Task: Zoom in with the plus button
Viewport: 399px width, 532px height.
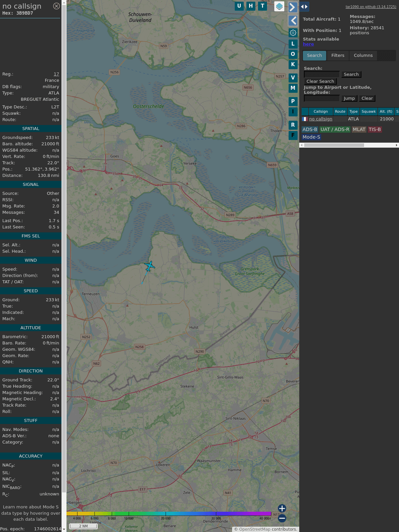Action: click(x=282, y=508)
